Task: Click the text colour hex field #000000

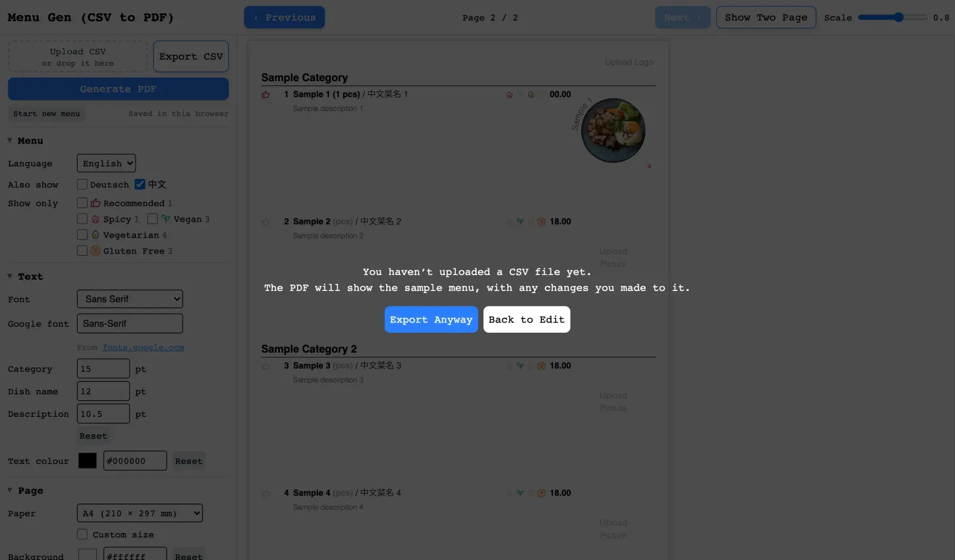Action: point(135,460)
